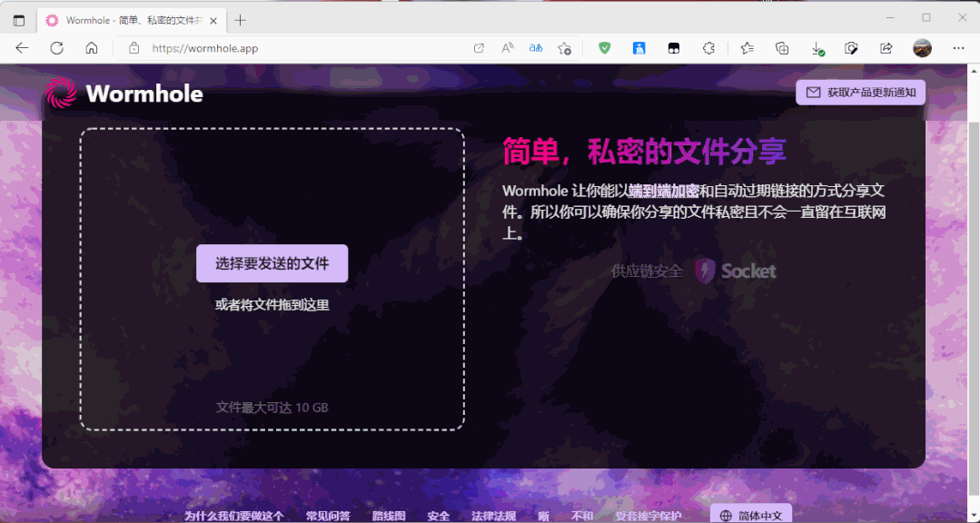Open Edge settings and more menu
This screenshot has width=980, height=523.
point(959,48)
